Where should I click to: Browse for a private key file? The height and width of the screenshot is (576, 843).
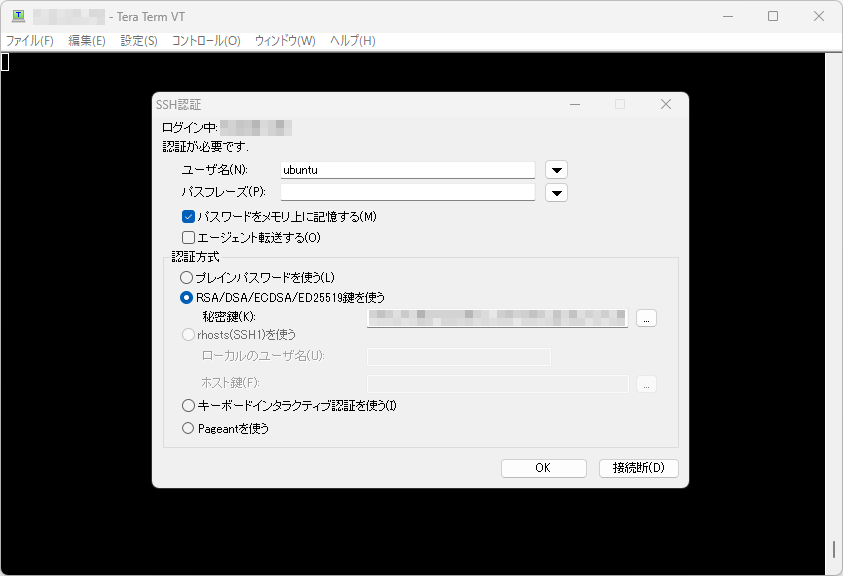pos(647,318)
